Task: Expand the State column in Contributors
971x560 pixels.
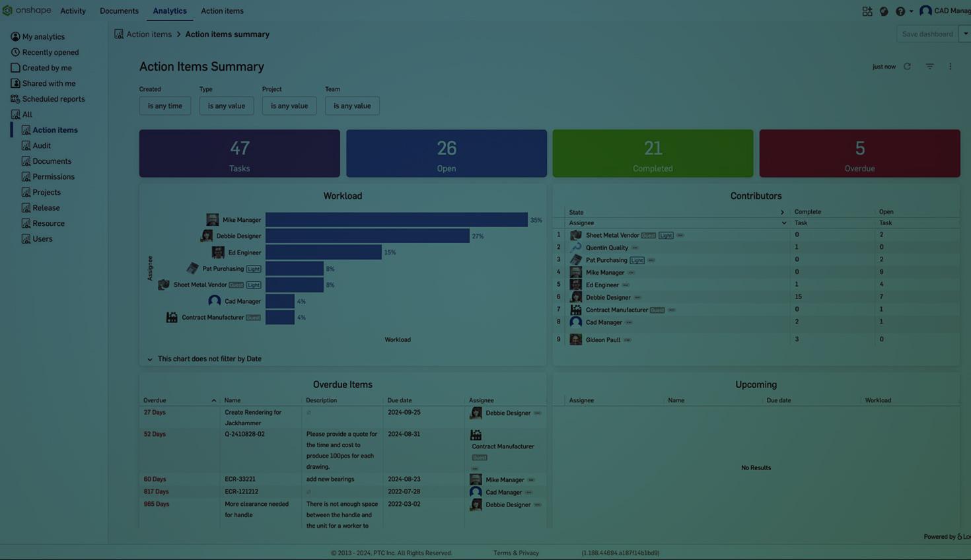Action: tap(782, 212)
